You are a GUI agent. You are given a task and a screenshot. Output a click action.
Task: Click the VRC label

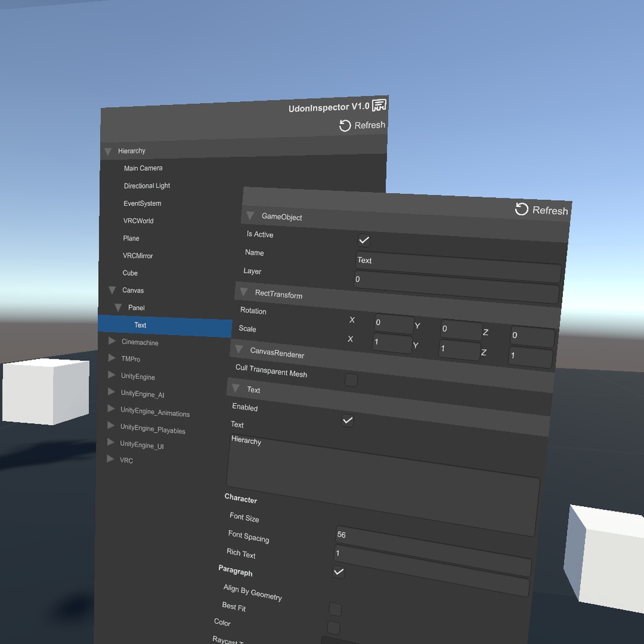(x=126, y=460)
